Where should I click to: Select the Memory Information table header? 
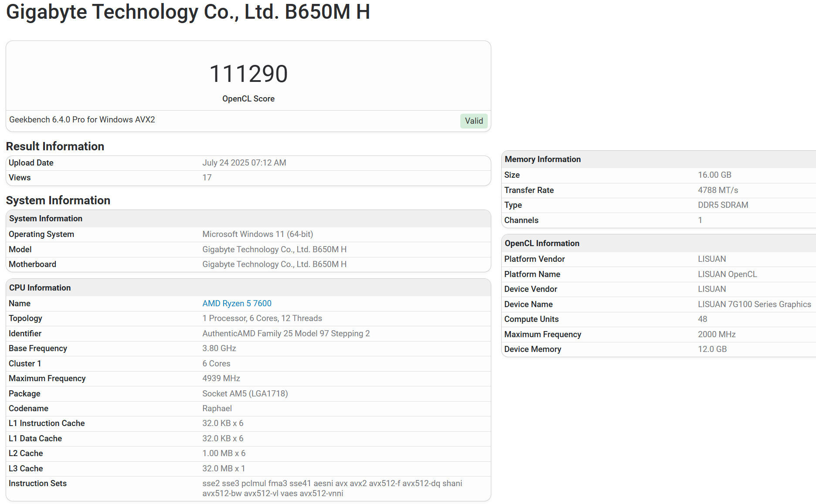(x=542, y=159)
